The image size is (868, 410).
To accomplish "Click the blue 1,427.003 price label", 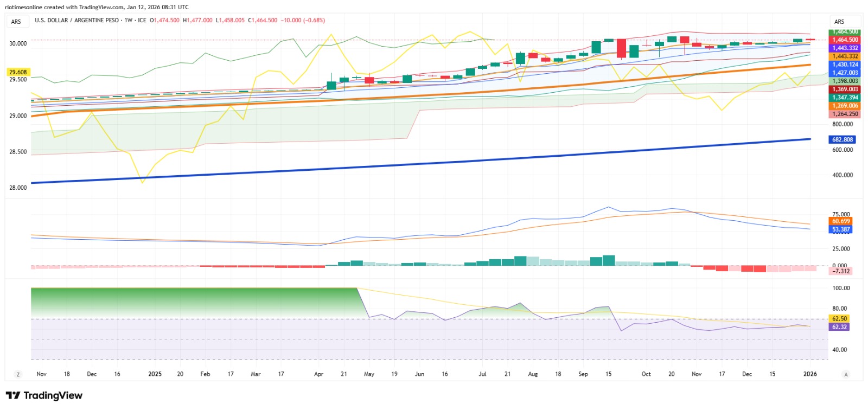I will tap(845, 72).
